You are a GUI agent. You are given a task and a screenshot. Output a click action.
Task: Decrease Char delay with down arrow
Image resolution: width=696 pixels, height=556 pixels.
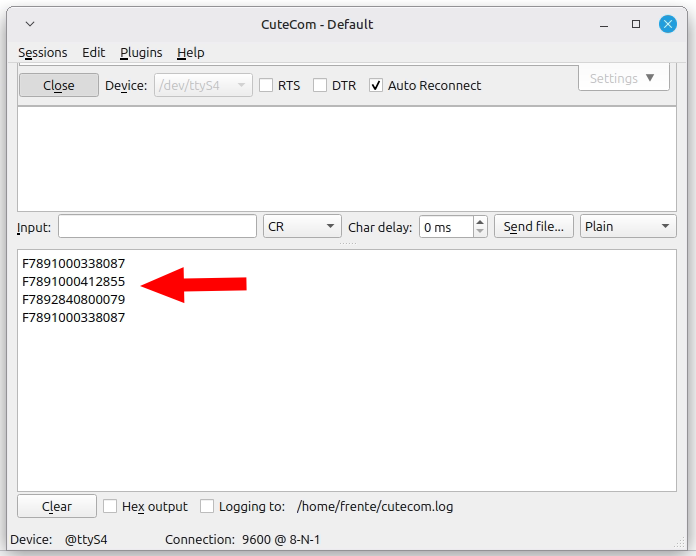click(x=480, y=232)
